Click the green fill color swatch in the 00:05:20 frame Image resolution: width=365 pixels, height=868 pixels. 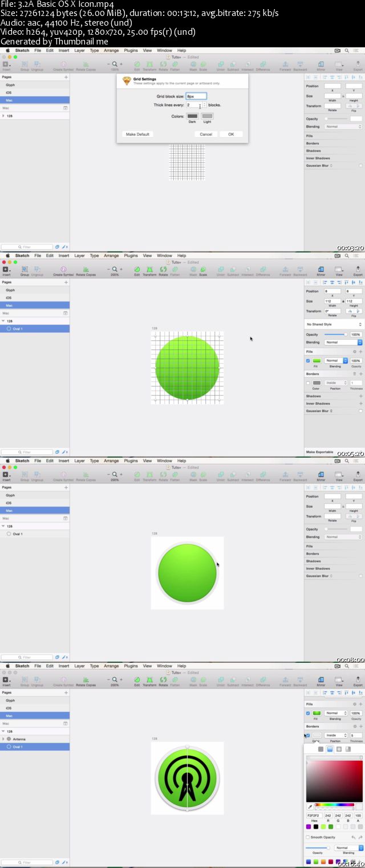coord(317,361)
